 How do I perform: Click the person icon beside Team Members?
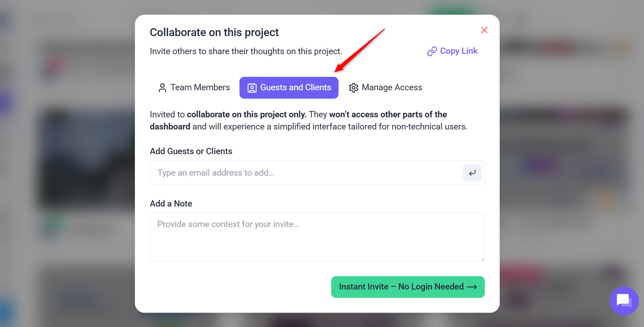(162, 88)
